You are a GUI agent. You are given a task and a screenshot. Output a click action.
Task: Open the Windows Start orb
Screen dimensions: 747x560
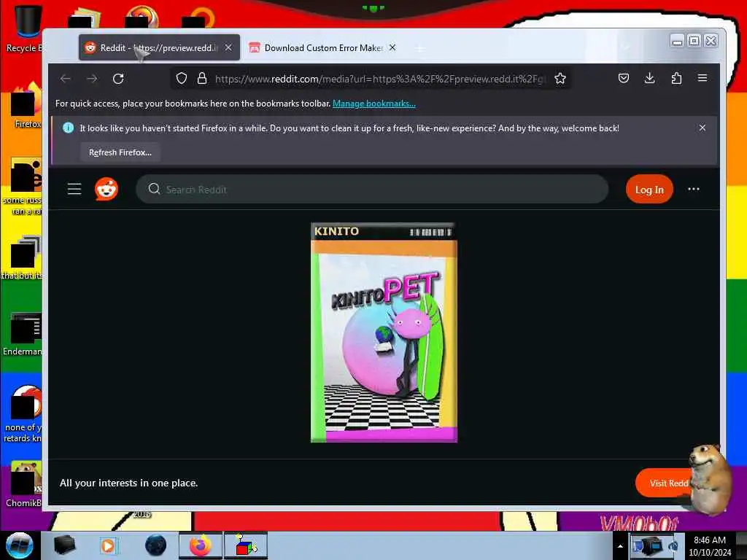(x=20, y=545)
